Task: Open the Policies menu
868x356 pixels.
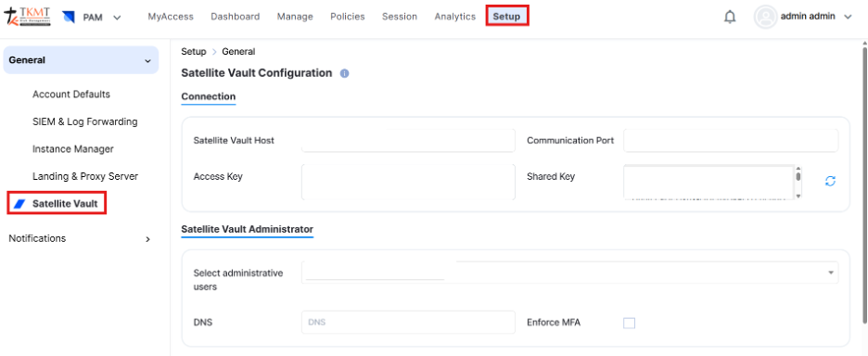Action: (348, 17)
